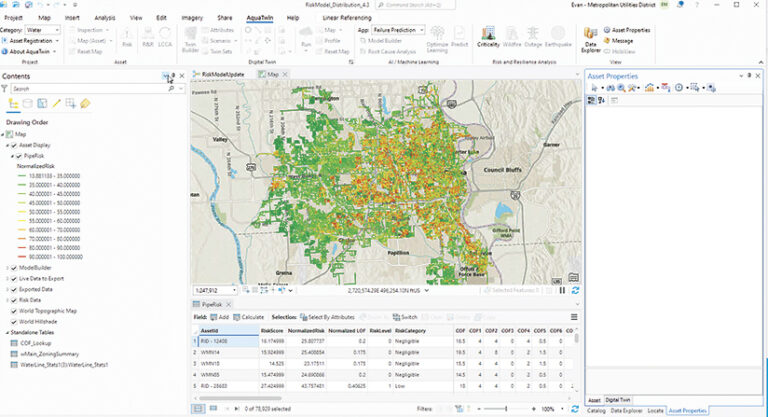Refresh the map view

[x=575, y=291]
